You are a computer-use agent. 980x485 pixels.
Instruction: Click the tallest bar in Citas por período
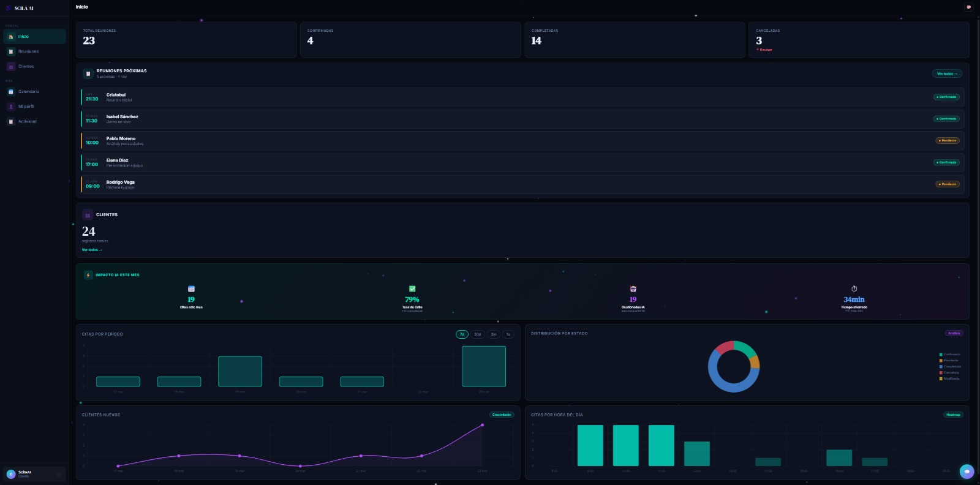484,366
